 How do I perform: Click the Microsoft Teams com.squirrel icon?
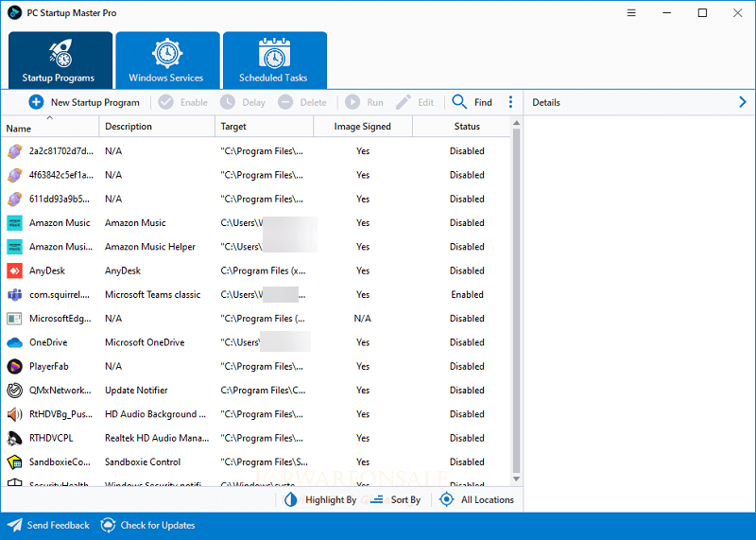point(14,294)
